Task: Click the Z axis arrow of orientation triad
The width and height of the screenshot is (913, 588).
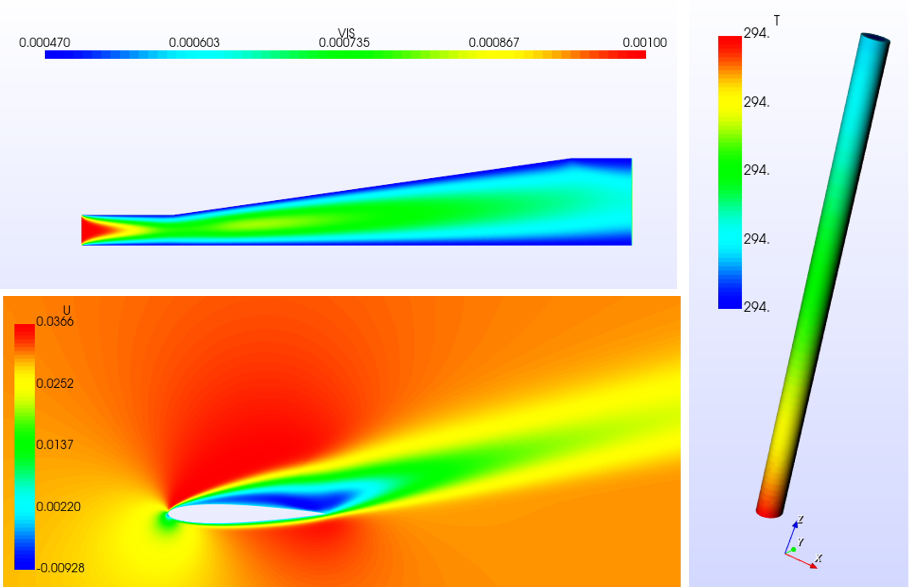Action: (x=795, y=525)
